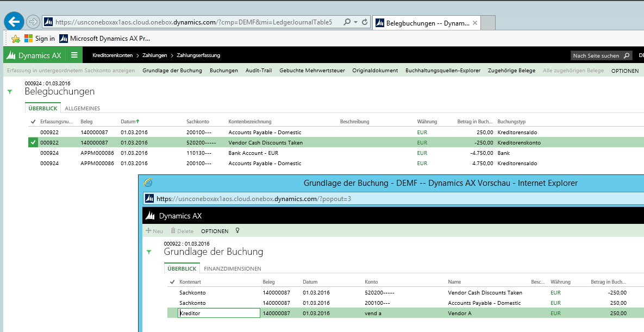This screenshot has height=332, width=644.
Task: Uncheck the selected Vendor Cash Discounts Taken row
Action: click(x=33, y=142)
